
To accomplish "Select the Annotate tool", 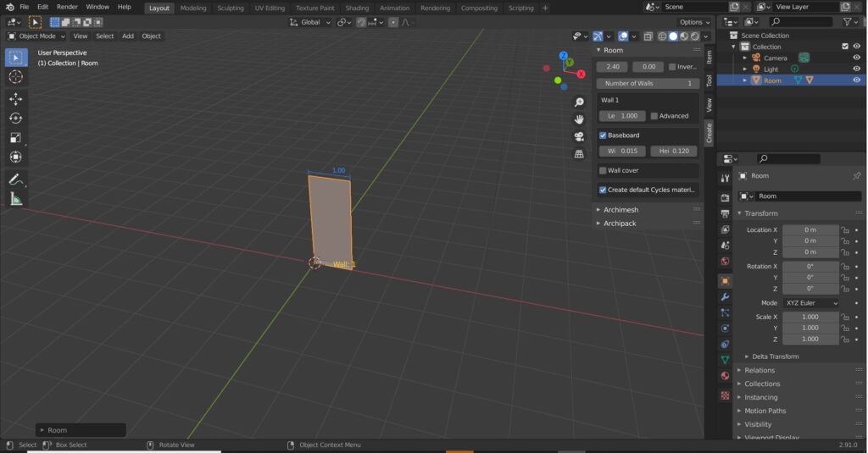I will (15, 180).
